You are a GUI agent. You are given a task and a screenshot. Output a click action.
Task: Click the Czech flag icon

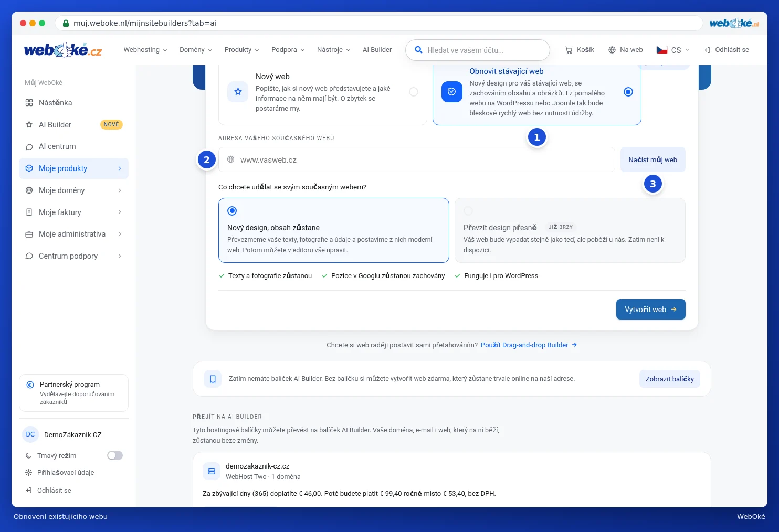coord(662,50)
